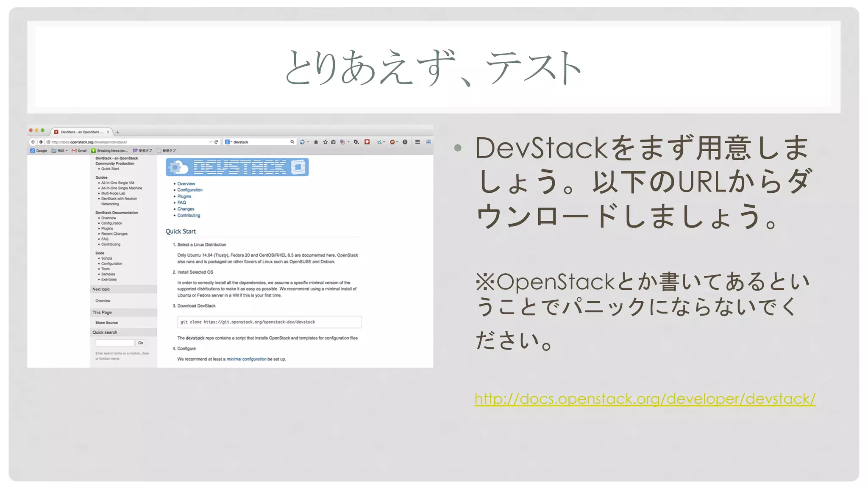Open the address bar history dropdown arrow
This screenshot has width=868, height=488.
[211, 142]
